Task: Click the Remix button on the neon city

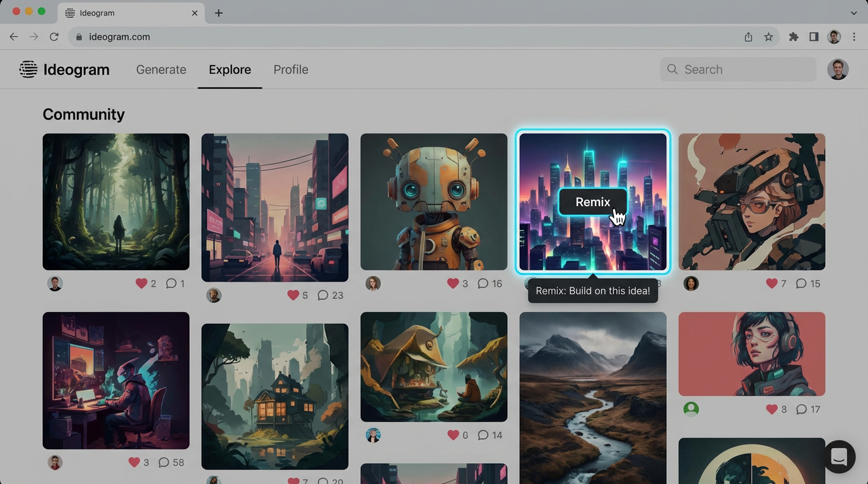Action: (x=593, y=202)
